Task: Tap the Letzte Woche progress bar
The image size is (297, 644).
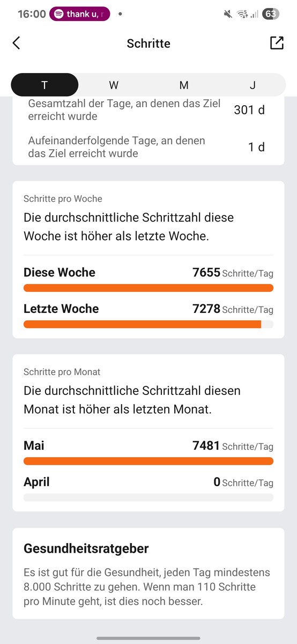Action: (x=148, y=324)
